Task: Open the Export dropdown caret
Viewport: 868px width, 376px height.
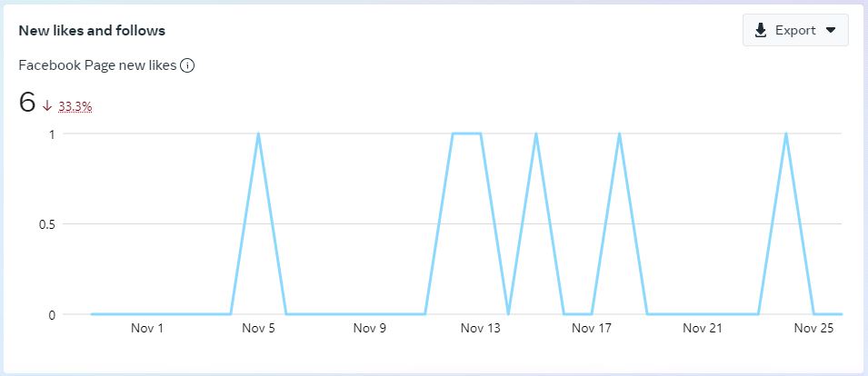Action: tap(831, 30)
